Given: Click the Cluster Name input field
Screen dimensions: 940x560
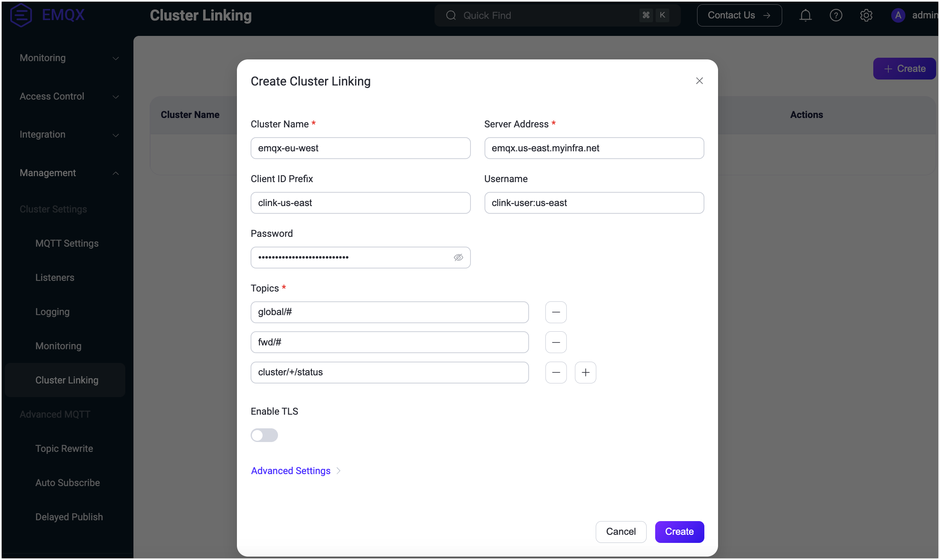Looking at the screenshot, I should pos(360,148).
